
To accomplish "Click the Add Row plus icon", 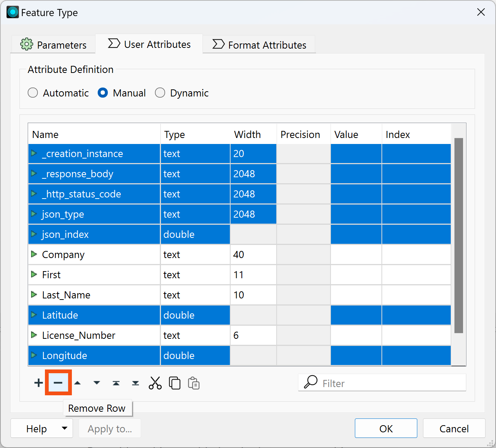I will pyautogui.click(x=38, y=383).
